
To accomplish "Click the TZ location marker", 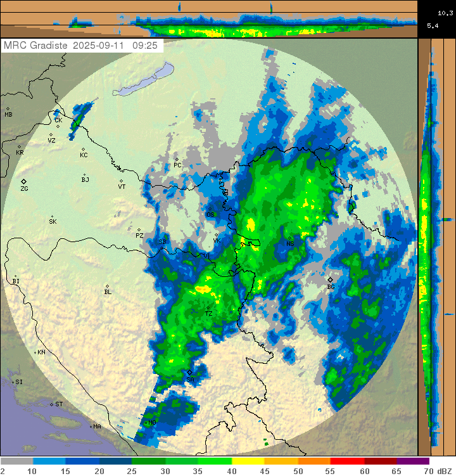I will pos(208,308).
